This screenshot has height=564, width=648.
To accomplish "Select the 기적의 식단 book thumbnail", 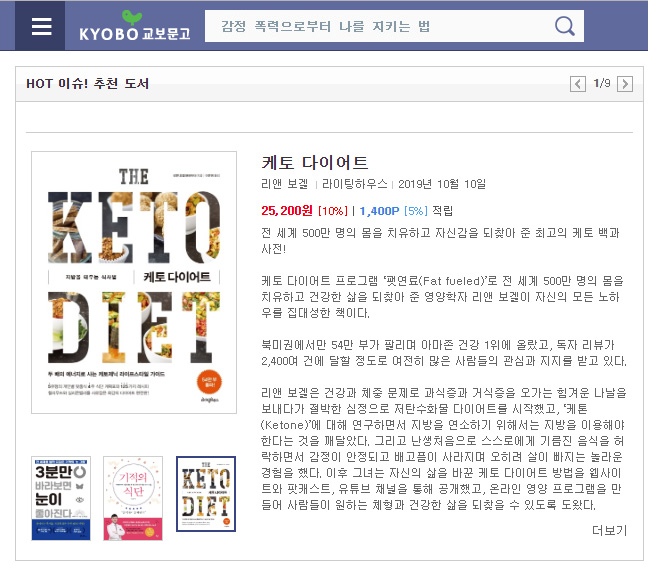I will pyautogui.click(x=133, y=498).
